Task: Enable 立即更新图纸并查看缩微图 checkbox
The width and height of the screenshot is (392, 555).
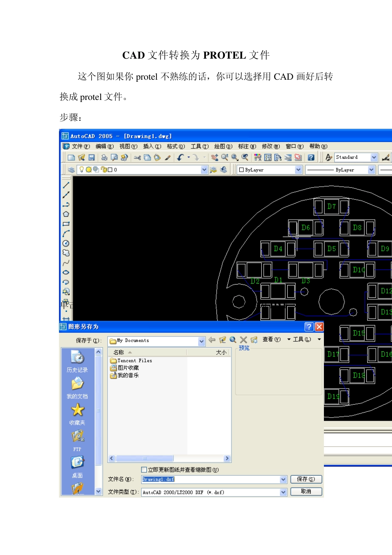Action: [x=144, y=470]
